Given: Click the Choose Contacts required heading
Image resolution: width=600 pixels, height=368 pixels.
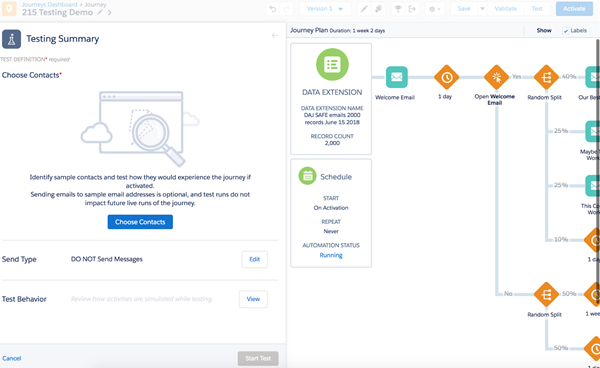Looking at the screenshot, I should [32, 75].
